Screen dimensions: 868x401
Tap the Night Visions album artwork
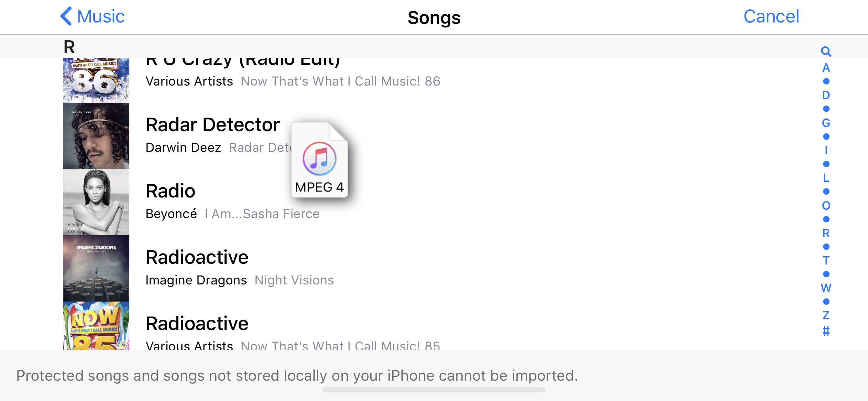(96, 268)
